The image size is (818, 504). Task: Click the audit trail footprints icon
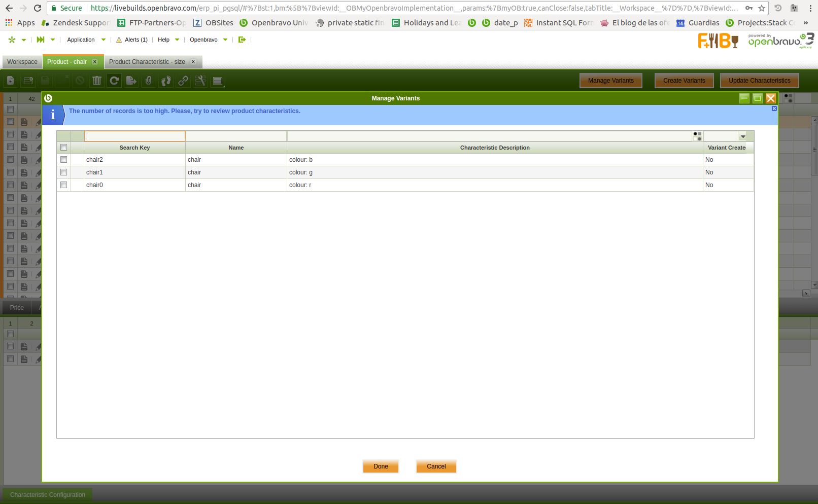pos(166,81)
